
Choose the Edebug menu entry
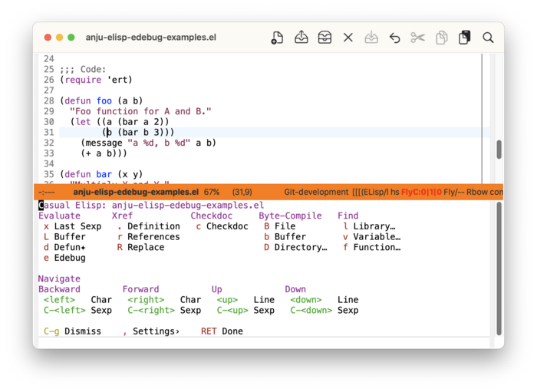pos(64,258)
